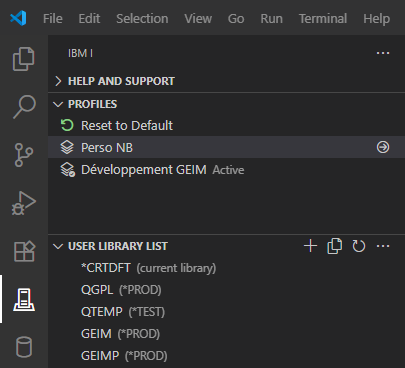Open the database view icon

pos(24,347)
